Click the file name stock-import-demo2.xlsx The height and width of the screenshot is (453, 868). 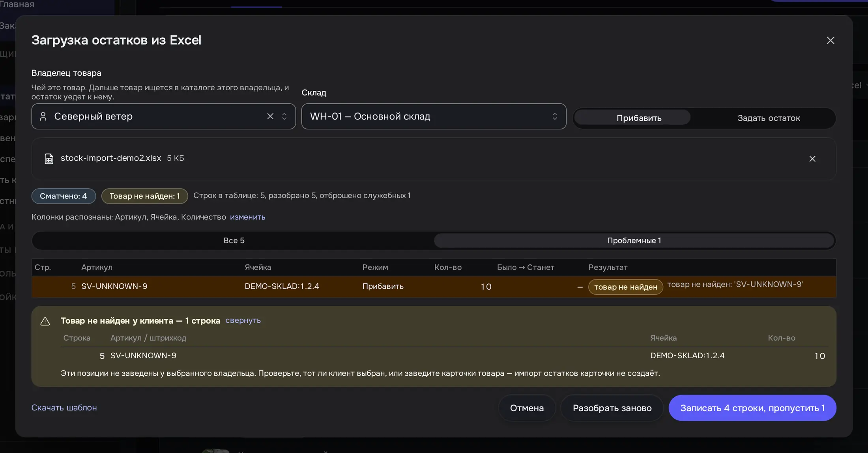coord(111,158)
